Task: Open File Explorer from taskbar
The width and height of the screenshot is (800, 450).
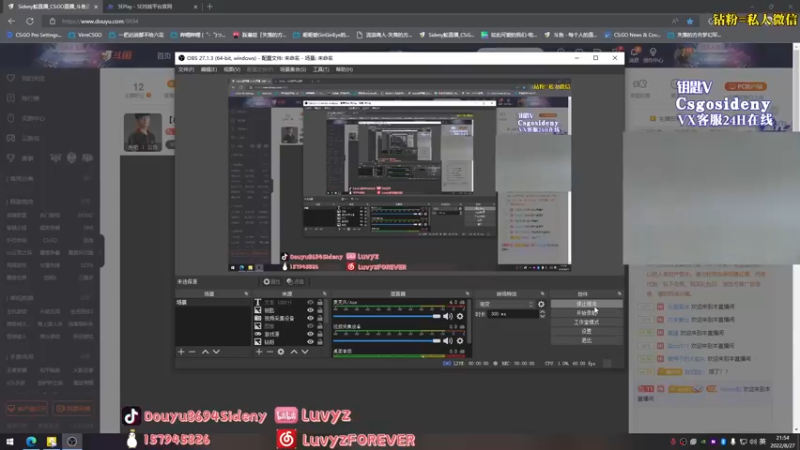Action: [52, 441]
